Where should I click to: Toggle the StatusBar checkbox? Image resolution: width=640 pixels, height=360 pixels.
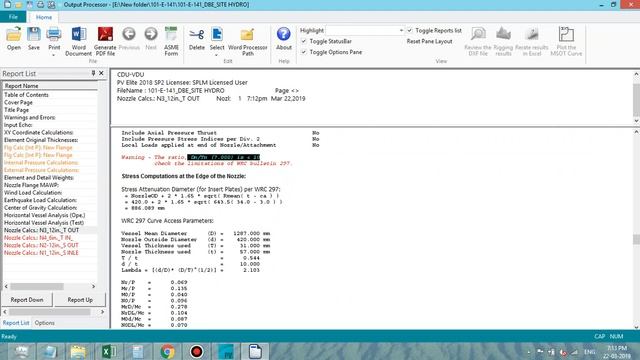pos(304,41)
